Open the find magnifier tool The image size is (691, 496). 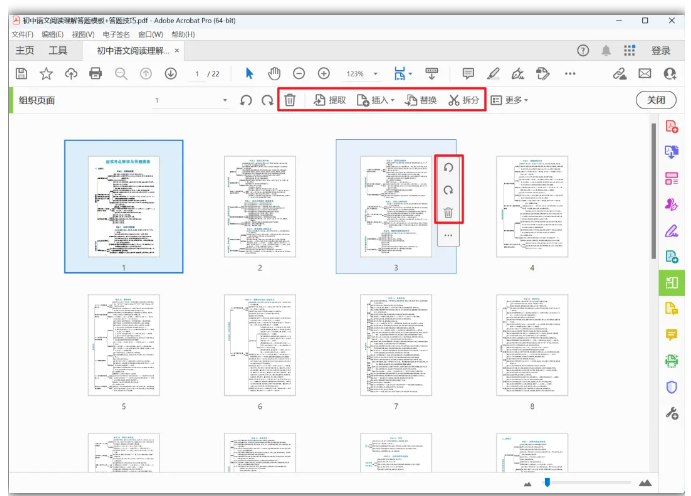[x=121, y=74]
